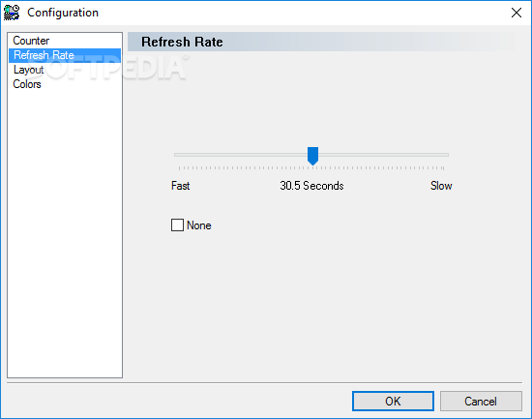
Task: Click the Fast label under slider
Action: [x=181, y=186]
